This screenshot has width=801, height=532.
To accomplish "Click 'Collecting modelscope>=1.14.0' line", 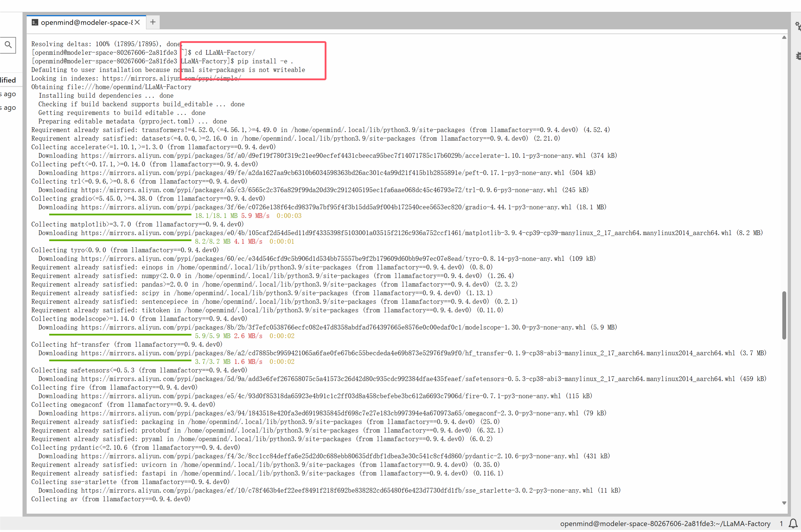I will [139, 319].
